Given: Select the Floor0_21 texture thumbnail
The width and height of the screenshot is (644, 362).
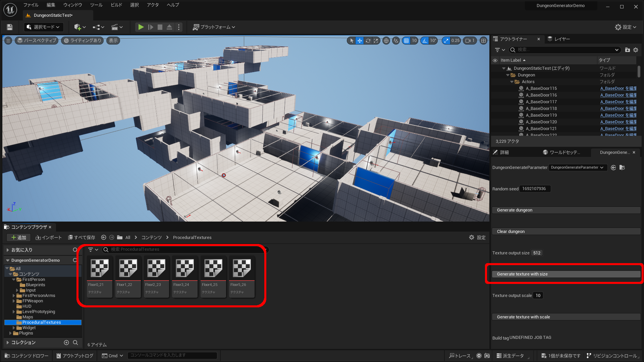Looking at the screenshot, I should [x=100, y=277].
